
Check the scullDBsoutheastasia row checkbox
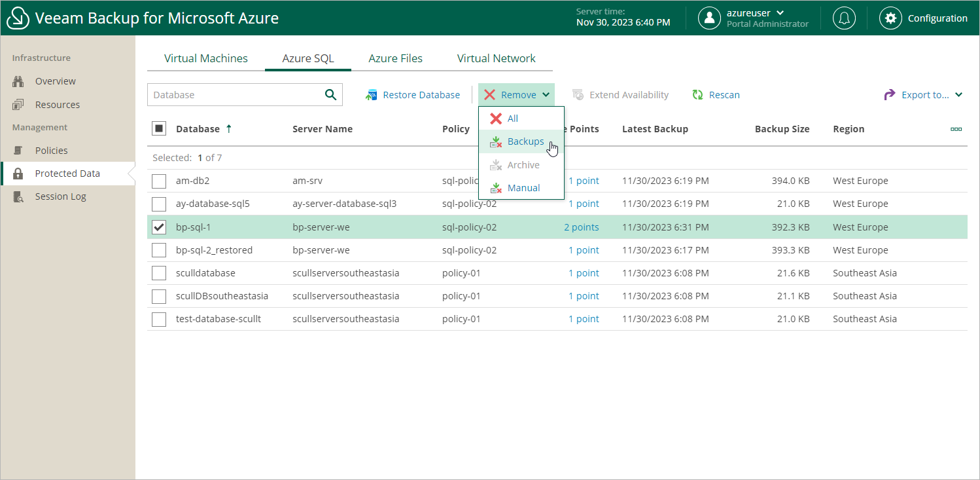[x=159, y=296]
